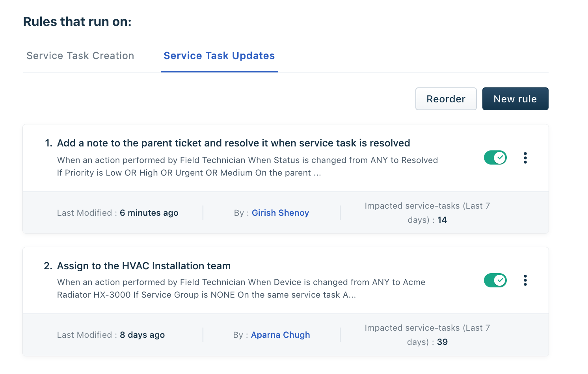Image resolution: width=588 pixels, height=374 pixels.
Task: Open the three-dot menu for HVAC Installation rule
Action: pyautogui.click(x=525, y=280)
